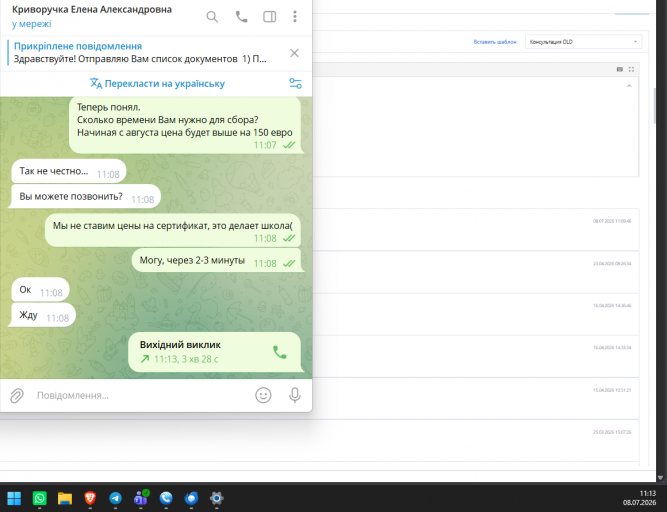Click the 'у мережі' online status

pyautogui.click(x=31, y=24)
